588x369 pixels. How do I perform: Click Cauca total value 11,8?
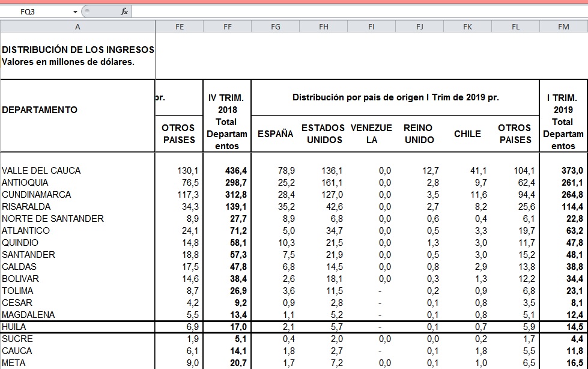coord(575,350)
